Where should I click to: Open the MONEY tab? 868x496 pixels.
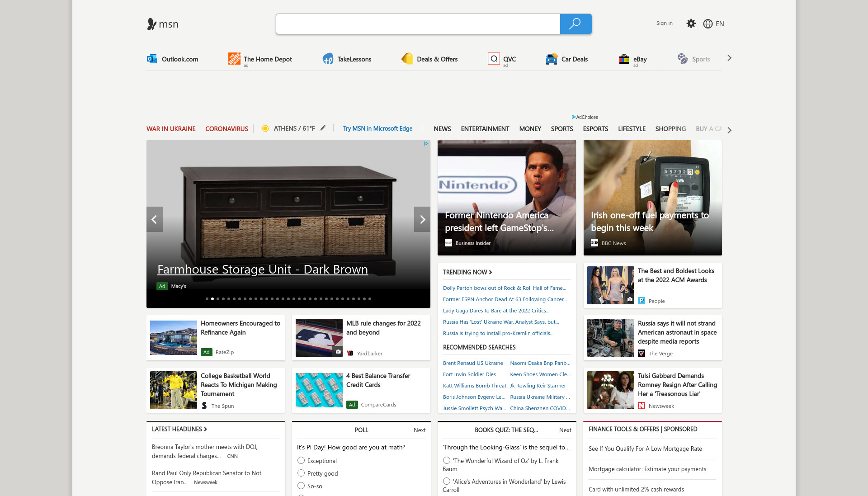pos(530,129)
